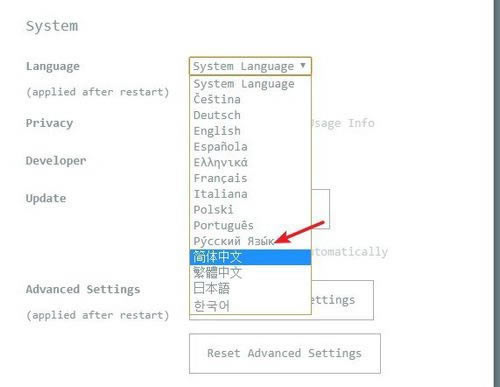Pick 日本語 Japanese language option

pos(250,288)
